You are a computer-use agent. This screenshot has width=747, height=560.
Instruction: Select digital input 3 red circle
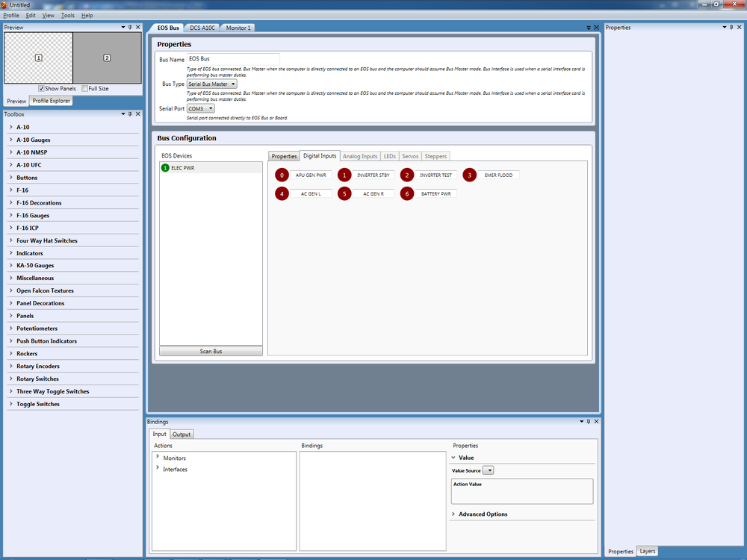(469, 175)
